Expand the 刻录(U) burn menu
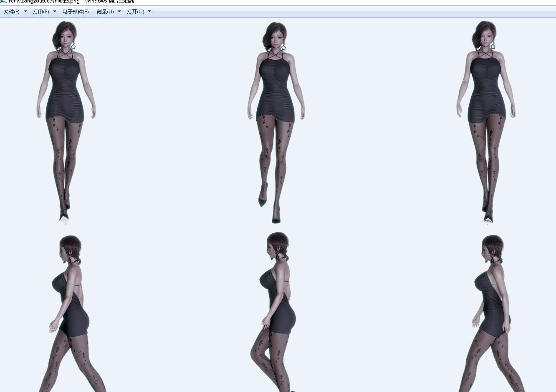The width and height of the screenshot is (556, 392). coord(109,12)
